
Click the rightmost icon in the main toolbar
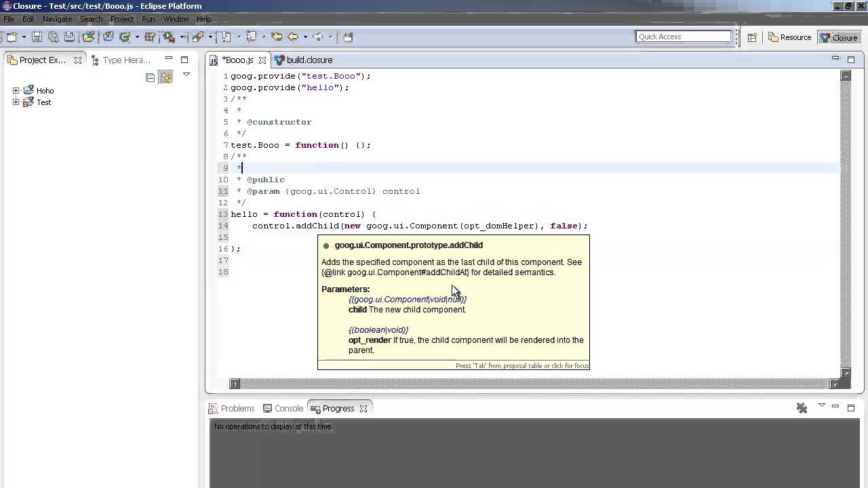pos(348,37)
